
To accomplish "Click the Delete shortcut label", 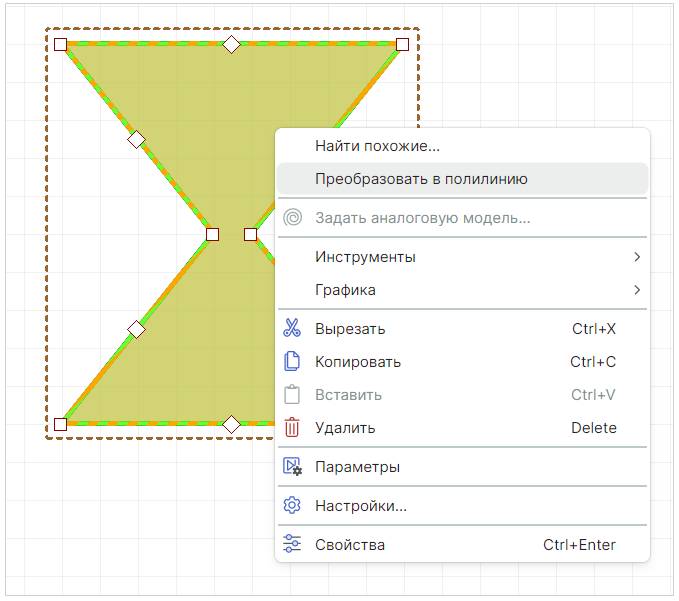I will (x=594, y=428).
